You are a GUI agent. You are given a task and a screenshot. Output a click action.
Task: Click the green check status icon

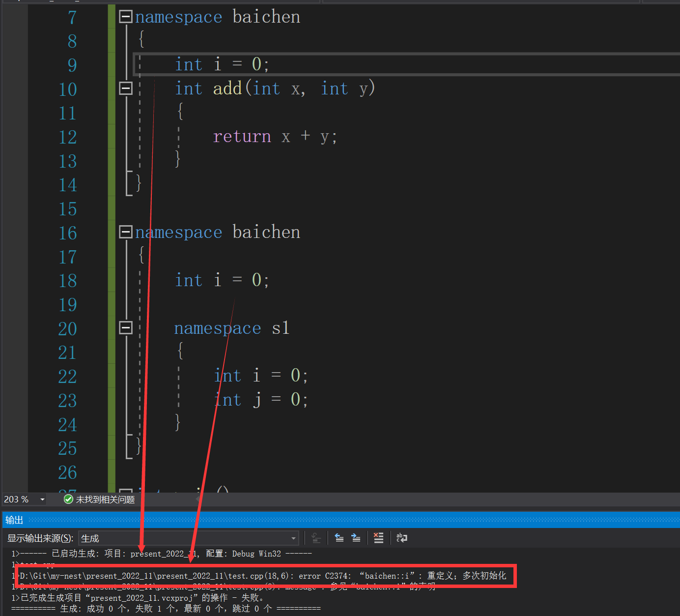pyautogui.click(x=68, y=499)
